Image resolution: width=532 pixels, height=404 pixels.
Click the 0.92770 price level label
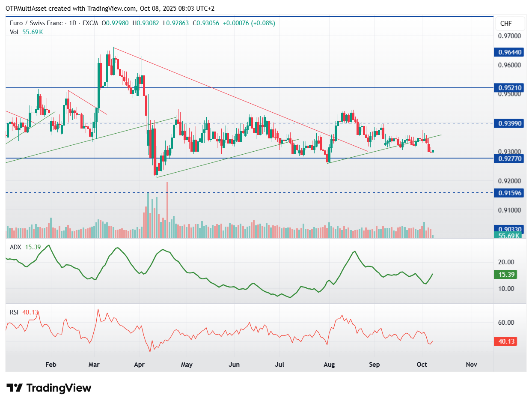(508, 159)
